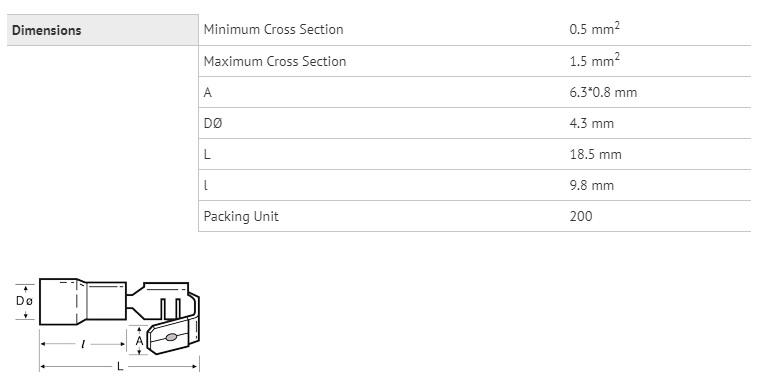The height and width of the screenshot is (378, 769).
Task: Click the Dø marker in the drawing
Action: 25,301
